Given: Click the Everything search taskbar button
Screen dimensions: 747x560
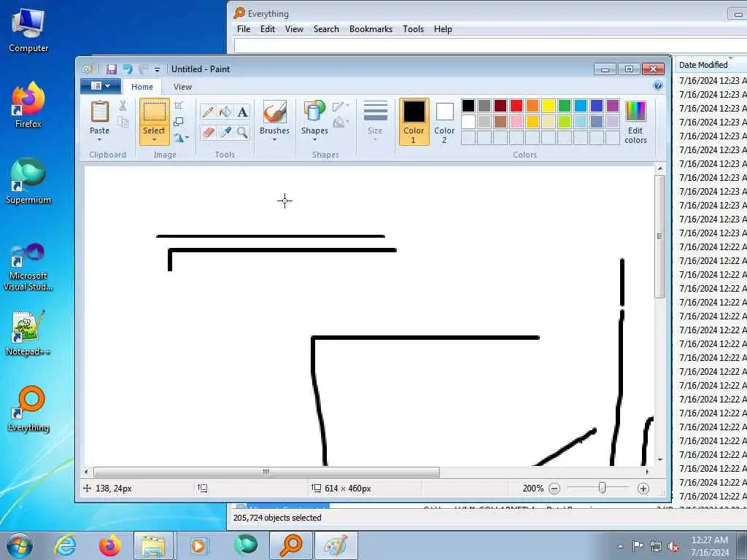Looking at the screenshot, I should [290, 545].
